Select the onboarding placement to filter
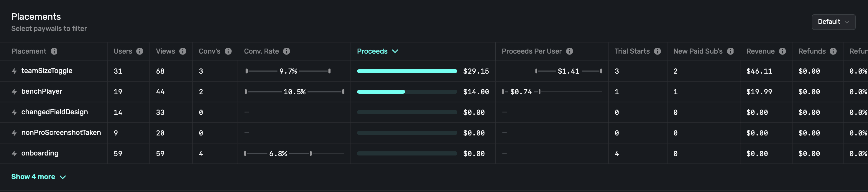 point(40,153)
